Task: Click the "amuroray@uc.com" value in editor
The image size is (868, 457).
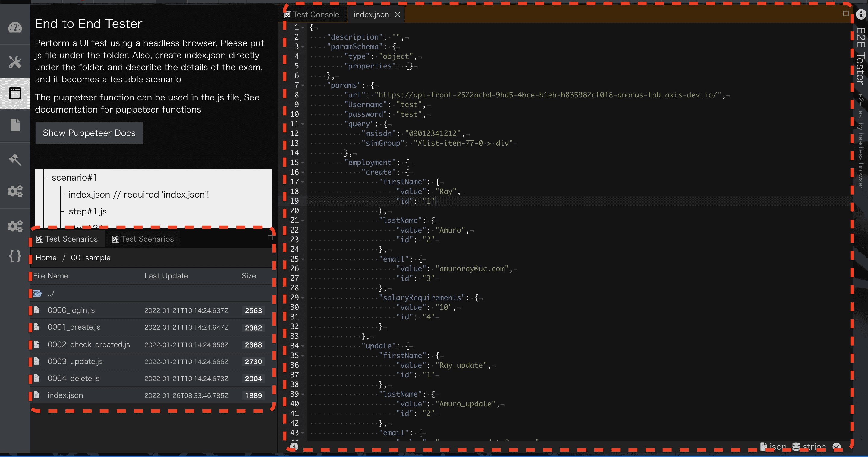Action: [x=472, y=269]
